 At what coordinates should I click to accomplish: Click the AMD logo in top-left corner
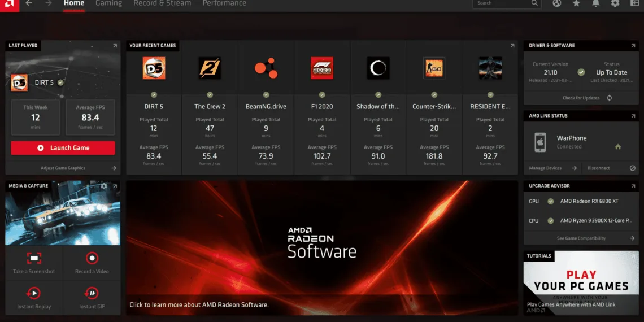8,4
